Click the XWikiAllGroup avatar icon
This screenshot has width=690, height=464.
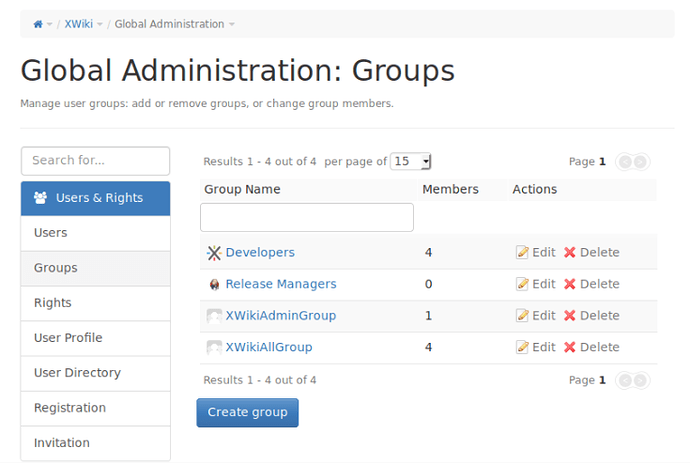[x=214, y=348]
